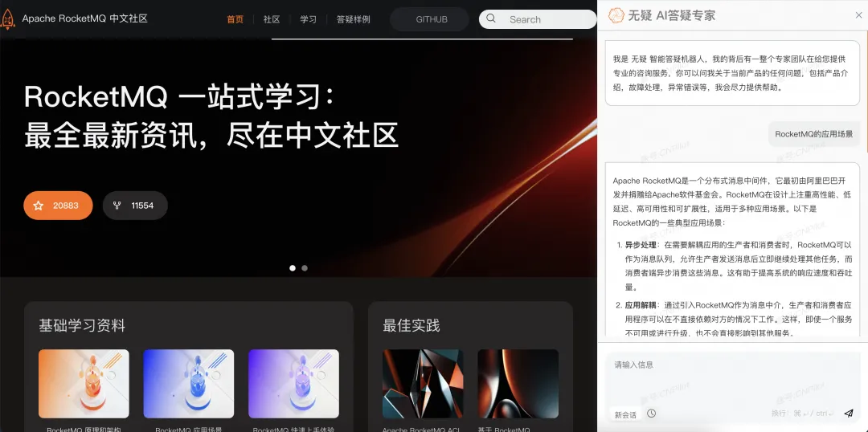868x432 pixels.
Task: Send the message with the paper-plane icon
Action: [x=849, y=414]
